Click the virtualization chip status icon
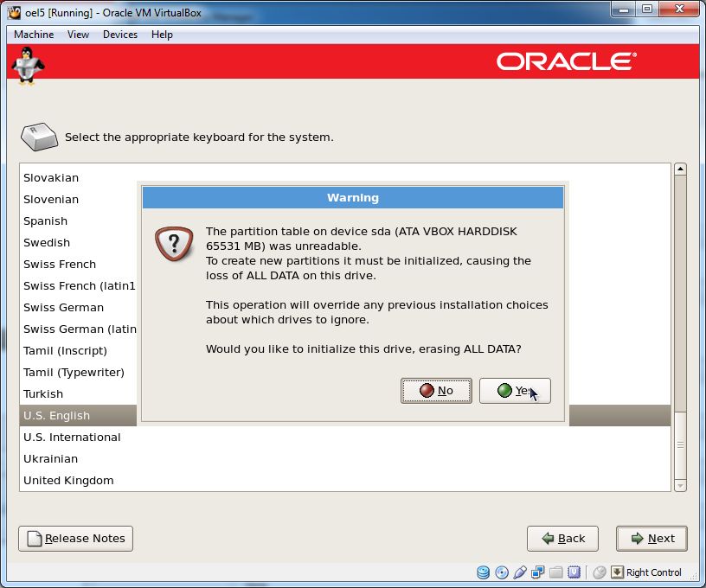 (x=574, y=572)
